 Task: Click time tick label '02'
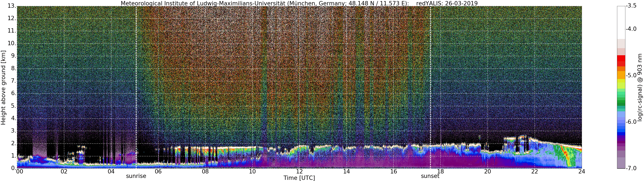point(64,172)
